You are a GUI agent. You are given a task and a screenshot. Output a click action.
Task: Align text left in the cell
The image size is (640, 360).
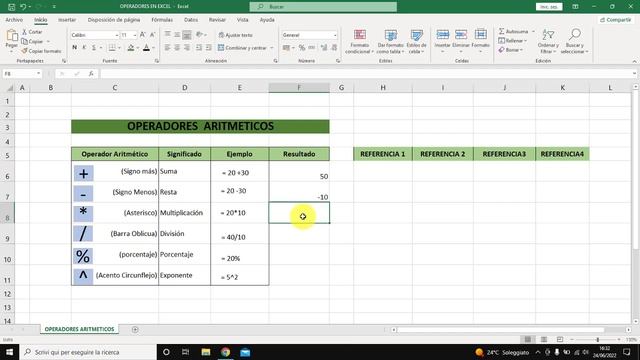(167, 48)
